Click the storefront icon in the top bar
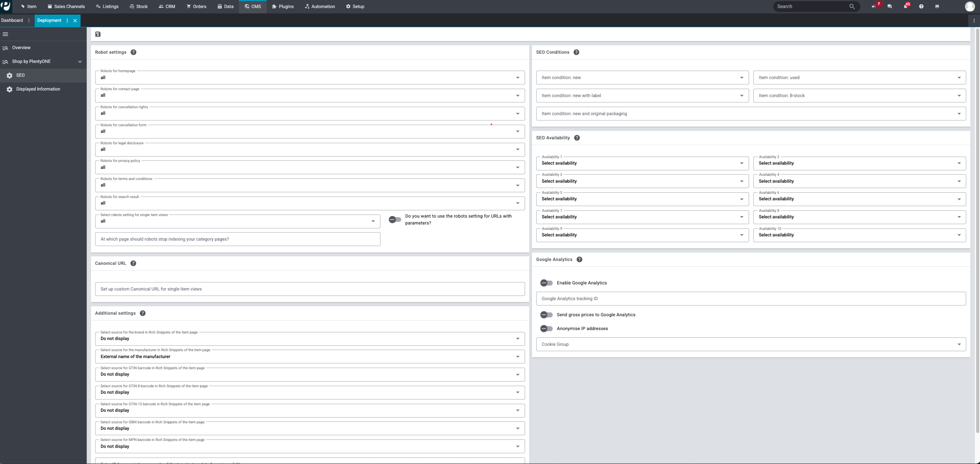Image resolution: width=980 pixels, height=464 pixels. pos(937,7)
